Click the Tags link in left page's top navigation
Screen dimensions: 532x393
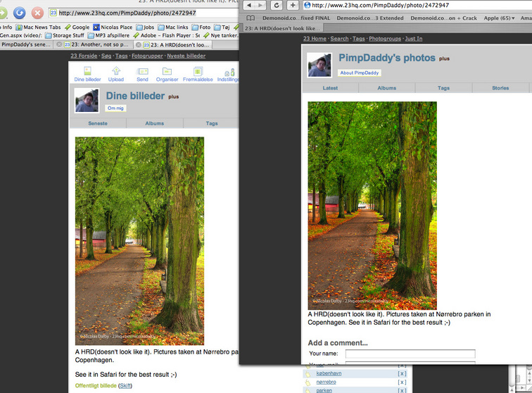tap(121, 56)
